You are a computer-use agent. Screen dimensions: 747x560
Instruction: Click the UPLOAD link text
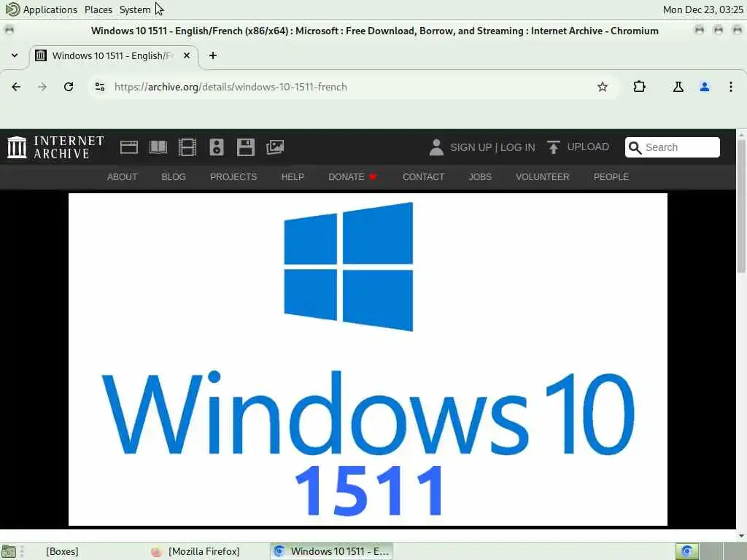point(588,147)
